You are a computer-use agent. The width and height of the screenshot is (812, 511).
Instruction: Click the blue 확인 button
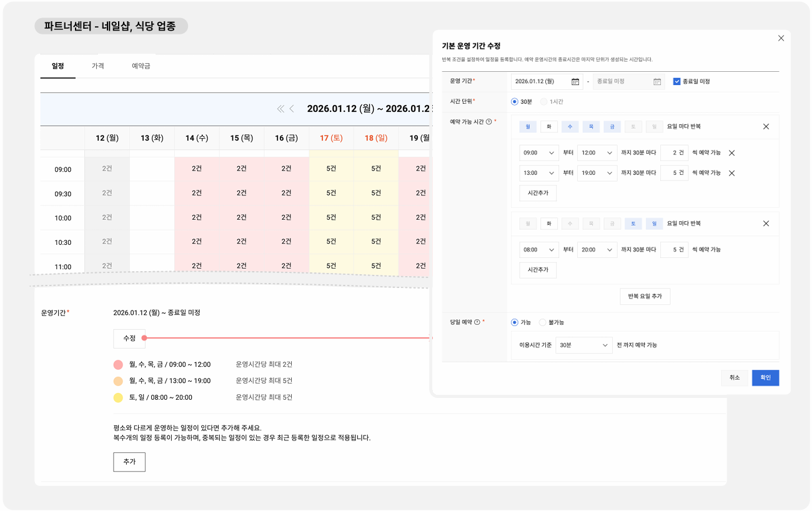point(765,378)
